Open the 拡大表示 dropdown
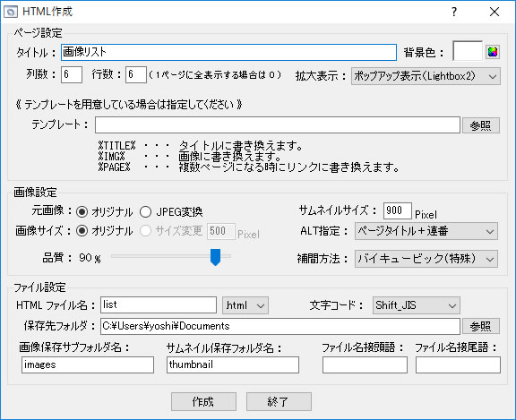The height and width of the screenshot is (420, 516). tap(426, 76)
